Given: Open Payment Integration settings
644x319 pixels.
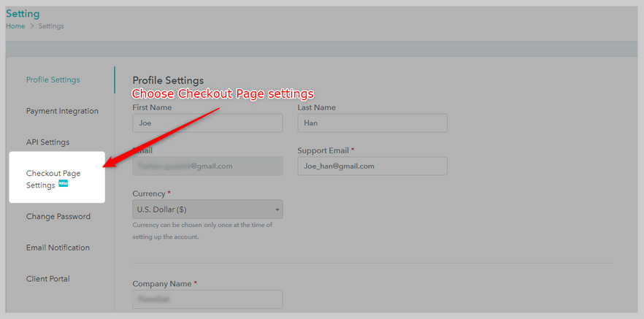Looking at the screenshot, I should coord(63,111).
